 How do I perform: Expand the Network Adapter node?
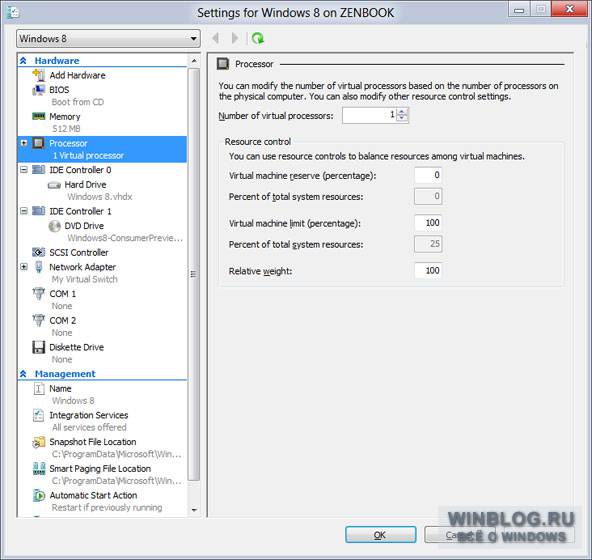24,267
